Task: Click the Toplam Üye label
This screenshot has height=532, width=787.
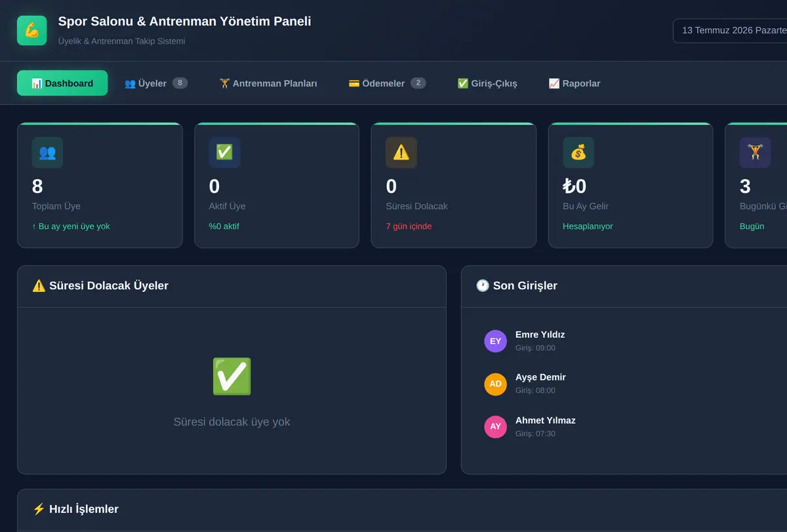Action: tap(56, 206)
